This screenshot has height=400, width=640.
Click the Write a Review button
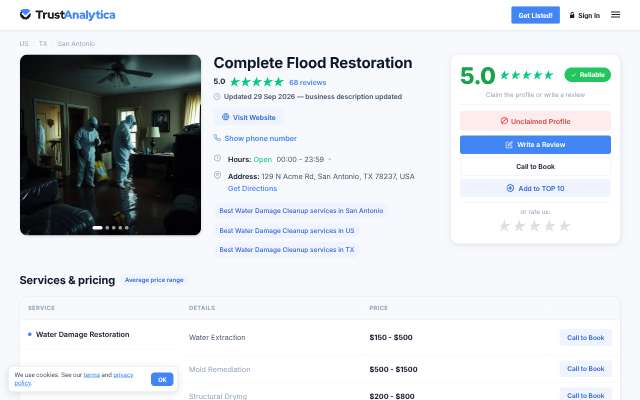(x=535, y=144)
